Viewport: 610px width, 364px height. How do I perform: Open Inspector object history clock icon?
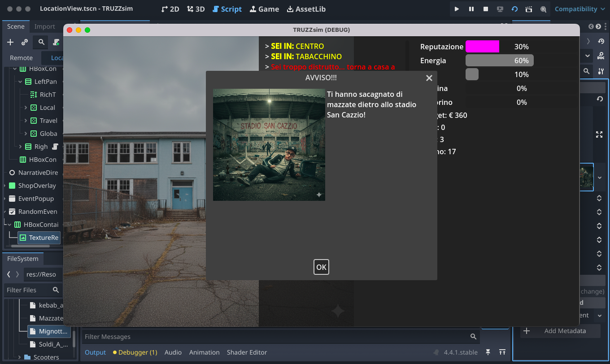click(x=601, y=41)
